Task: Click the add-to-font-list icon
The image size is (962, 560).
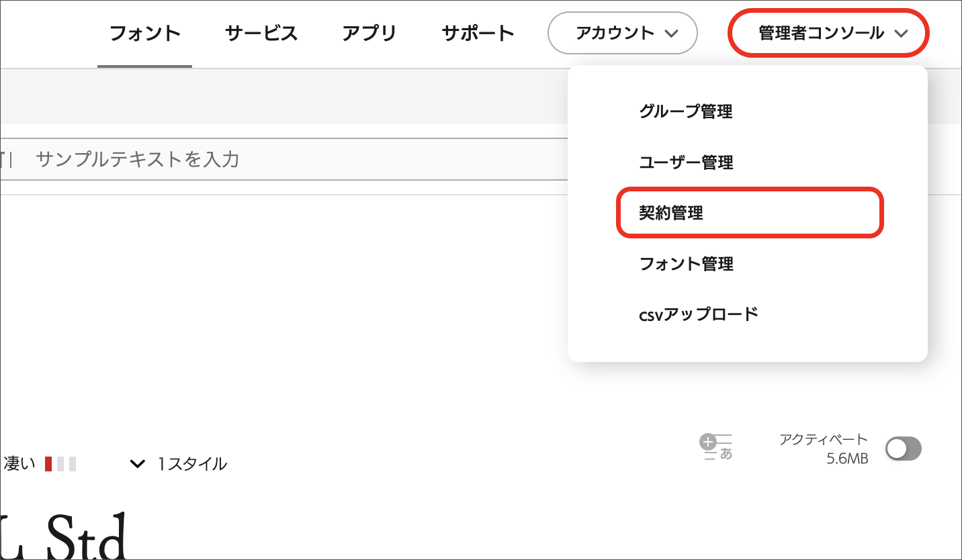Action: [716, 448]
